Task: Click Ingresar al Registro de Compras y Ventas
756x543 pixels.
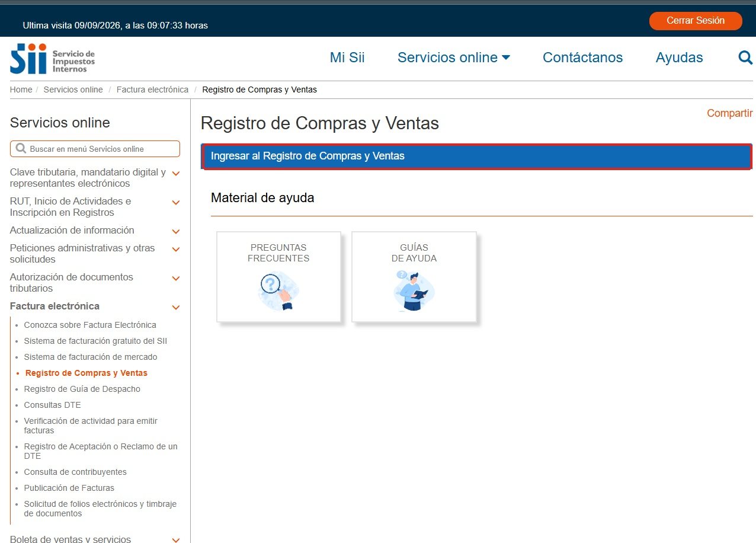Action: click(478, 156)
